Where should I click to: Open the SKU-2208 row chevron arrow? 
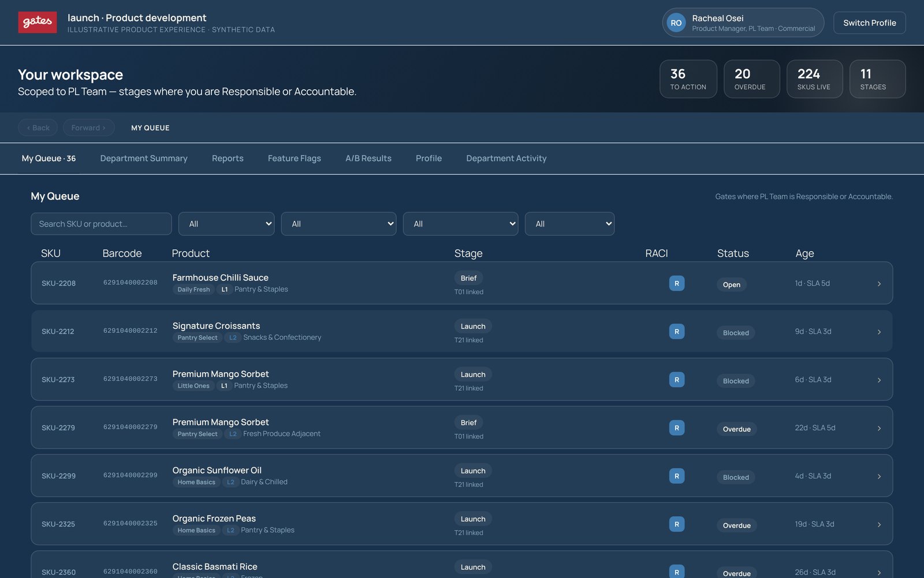pyautogui.click(x=879, y=284)
